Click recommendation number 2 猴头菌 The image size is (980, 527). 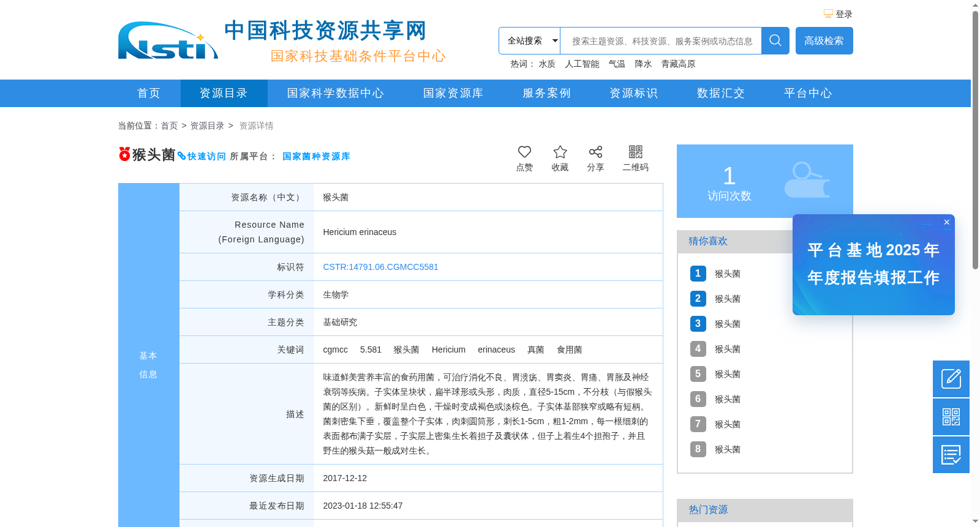728,299
